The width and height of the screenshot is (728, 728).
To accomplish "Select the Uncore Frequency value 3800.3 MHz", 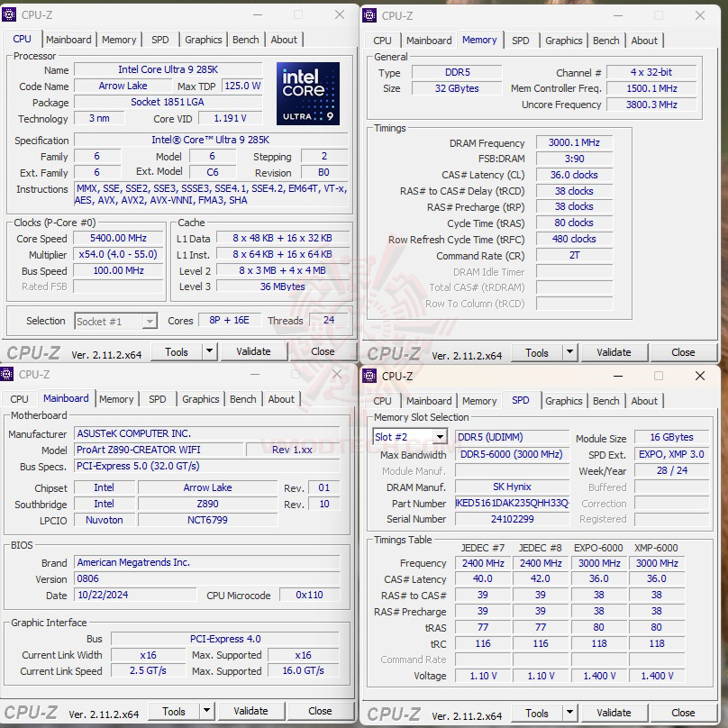I will pyautogui.click(x=651, y=105).
